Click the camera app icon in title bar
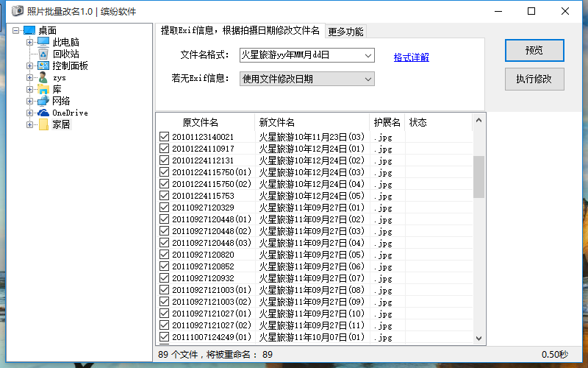588x368 pixels. coord(17,11)
